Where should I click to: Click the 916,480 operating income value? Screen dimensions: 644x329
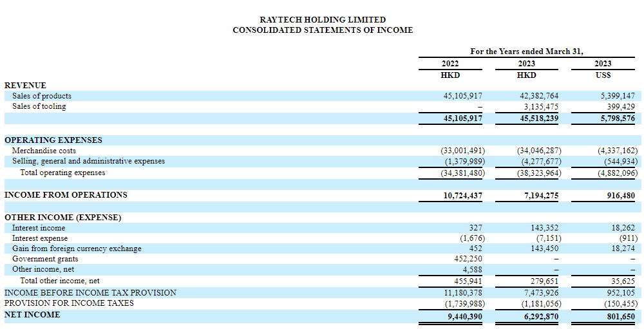click(621, 196)
